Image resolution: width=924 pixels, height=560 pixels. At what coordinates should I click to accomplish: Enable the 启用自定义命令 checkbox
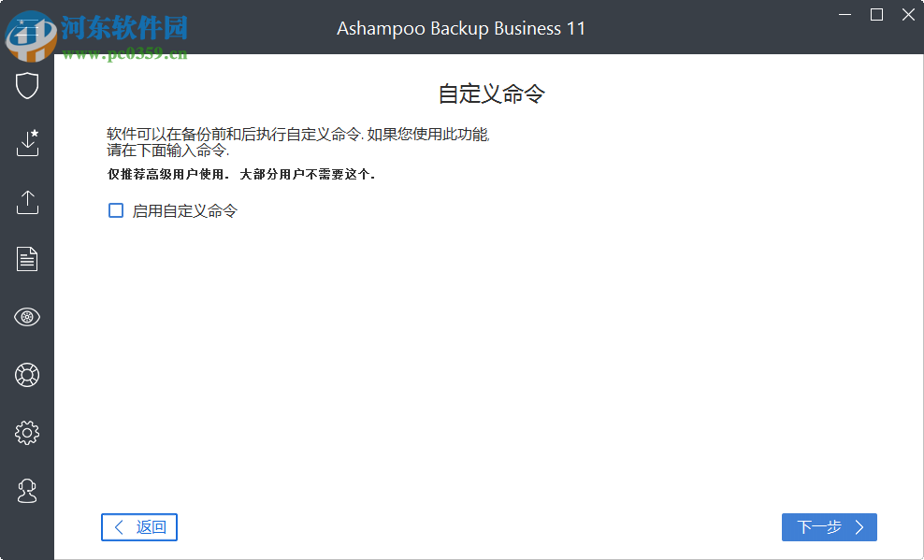[115, 210]
